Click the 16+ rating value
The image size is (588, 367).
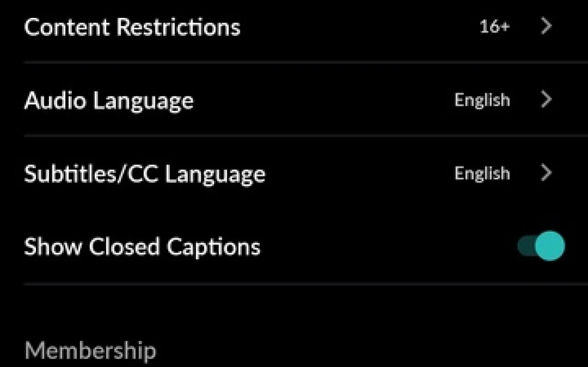pos(495,27)
